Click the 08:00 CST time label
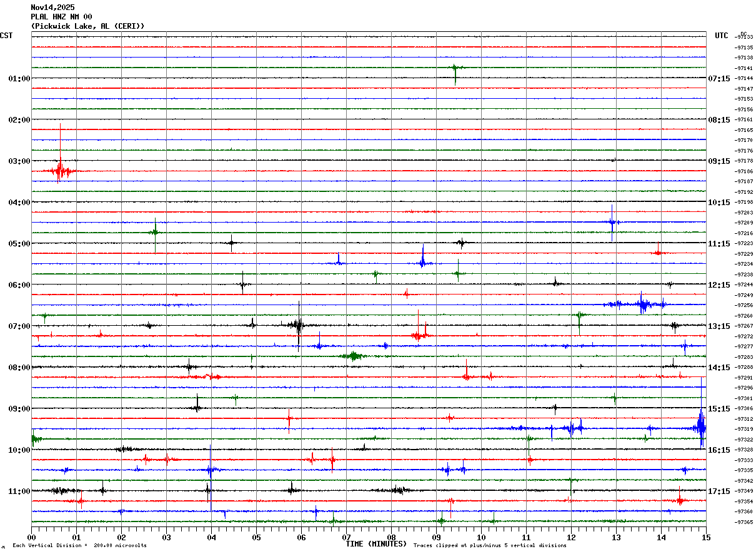 (19, 368)
